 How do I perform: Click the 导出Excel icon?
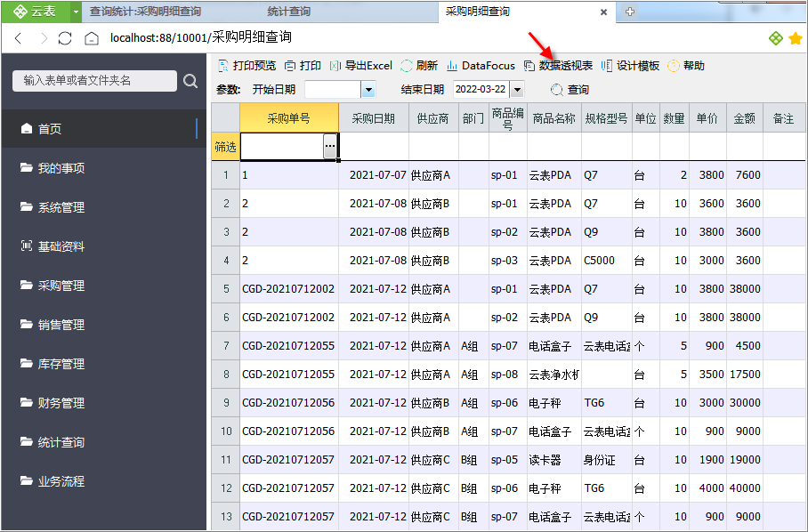click(x=335, y=66)
